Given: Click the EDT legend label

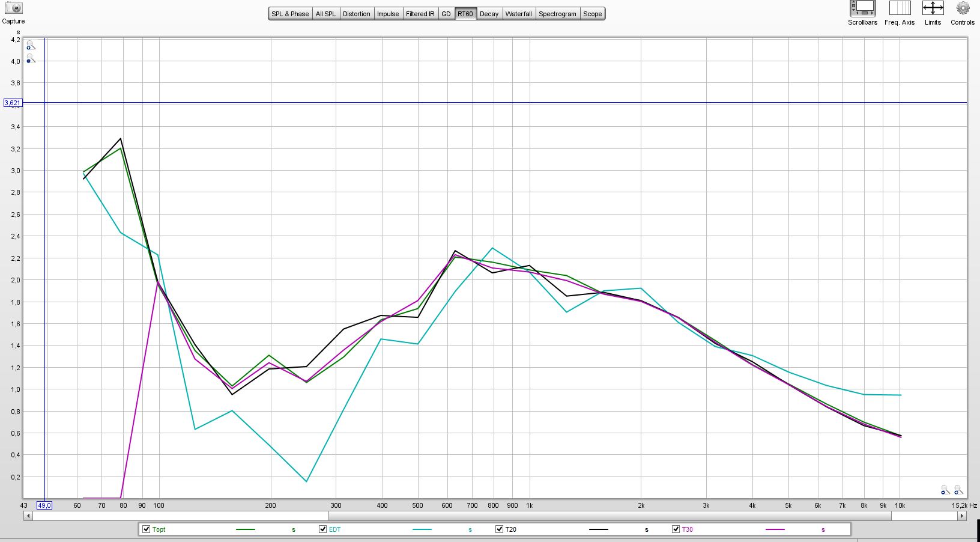Looking at the screenshot, I should click(335, 529).
